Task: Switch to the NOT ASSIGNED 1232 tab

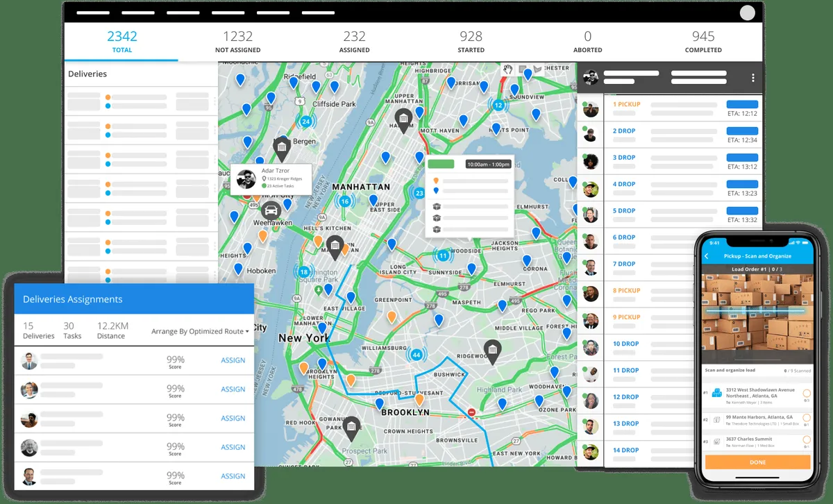Action: click(x=238, y=42)
